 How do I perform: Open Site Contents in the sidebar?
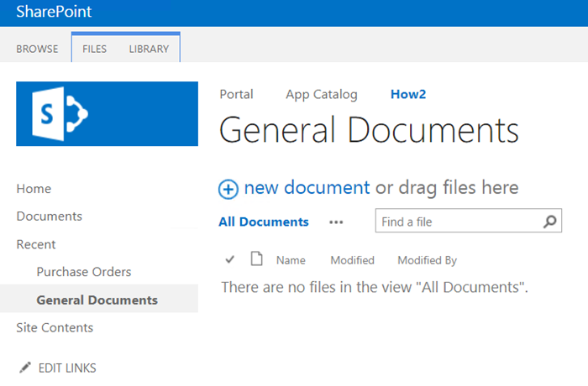55,327
